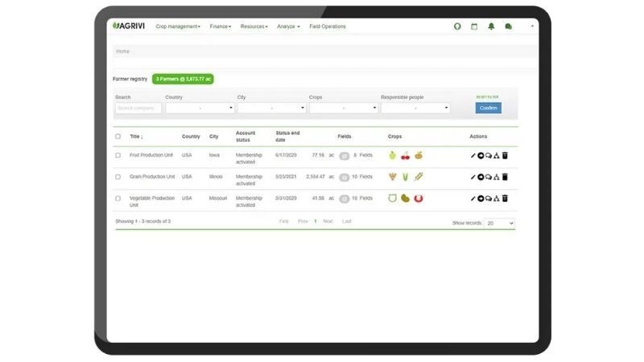
Task: Click the cherry crop icon in Fruit row
Action: (405, 155)
